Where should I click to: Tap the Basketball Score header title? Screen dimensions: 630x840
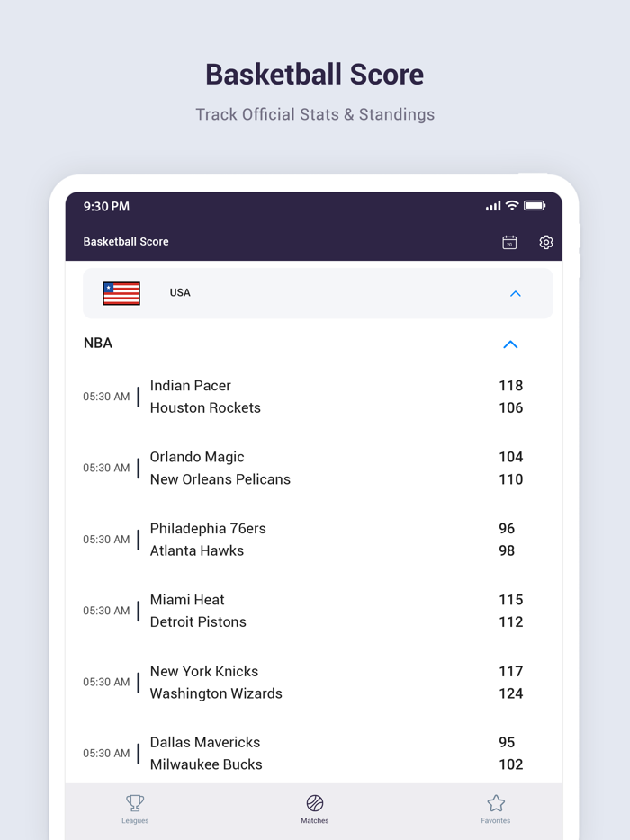pos(125,242)
